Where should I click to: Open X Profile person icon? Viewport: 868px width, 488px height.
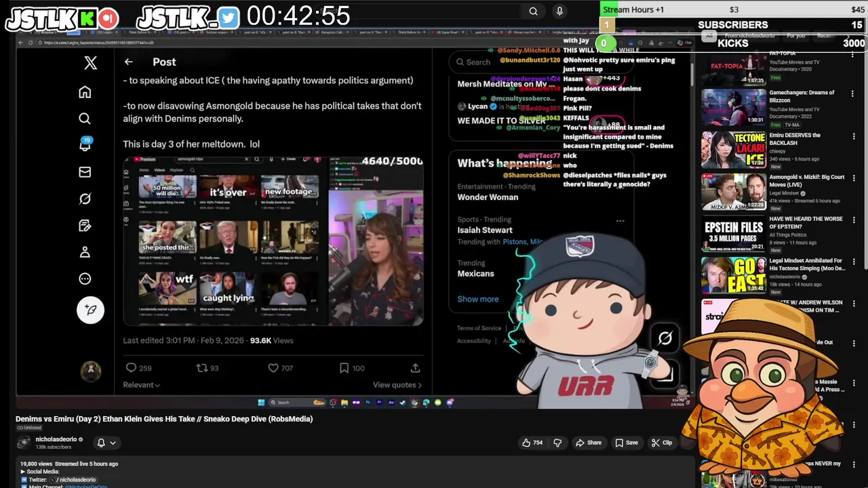click(x=85, y=252)
